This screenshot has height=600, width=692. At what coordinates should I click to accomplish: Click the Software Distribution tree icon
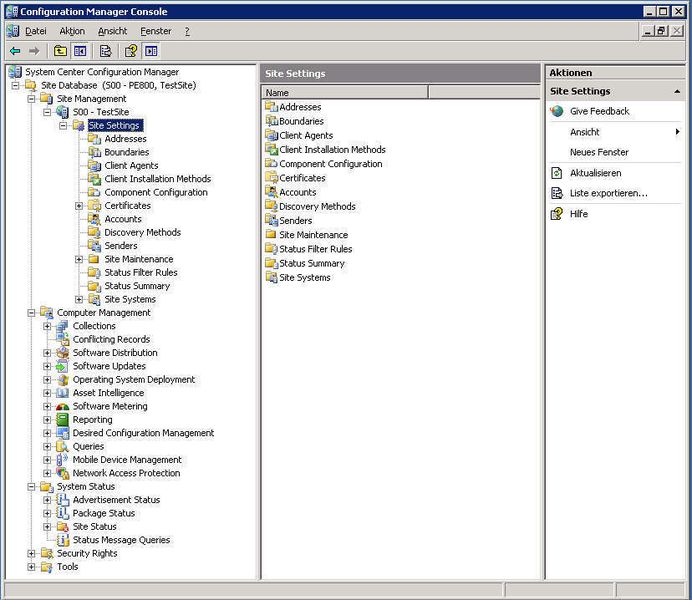pyautogui.click(x=63, y=352)
